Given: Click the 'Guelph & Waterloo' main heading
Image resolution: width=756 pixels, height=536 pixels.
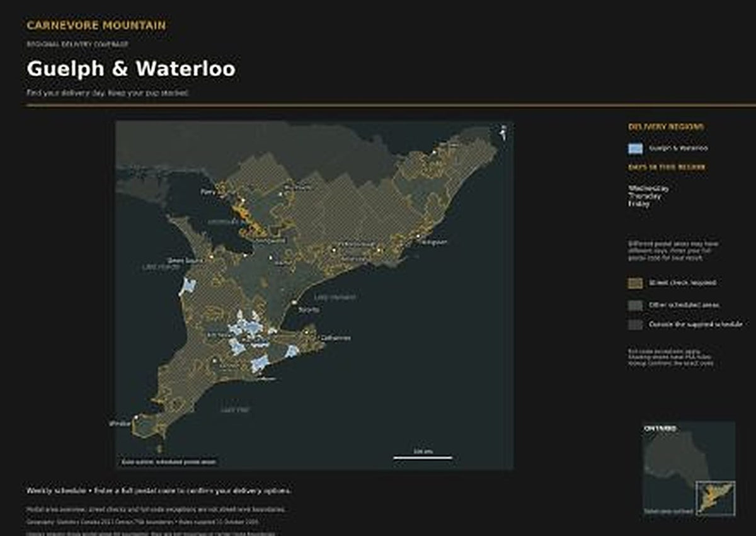Looking at the screenshot, I should (x=131, y=69).
